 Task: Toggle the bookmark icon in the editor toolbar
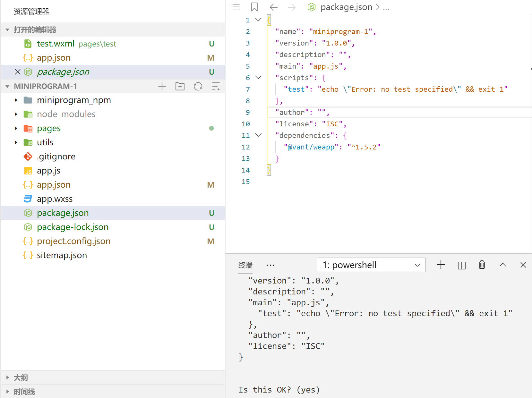pyautogui.click(x=254, y=7)
